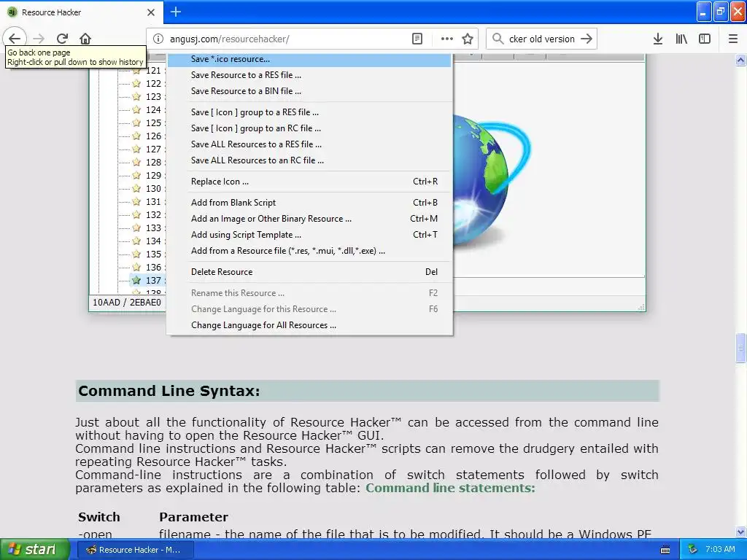Click the search box text field
747x560 pixels.
(x=542, y=39)
